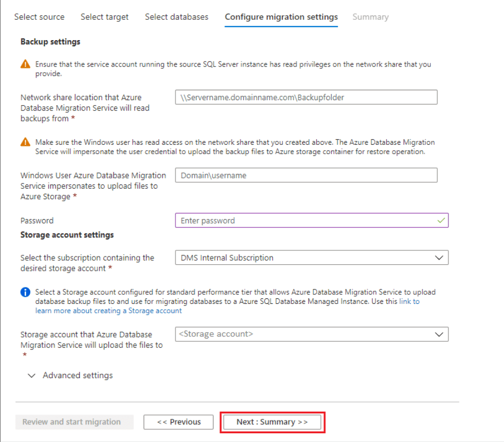Click the warning icon about Windows user access

pyautogui.click(x=25, y=142)
